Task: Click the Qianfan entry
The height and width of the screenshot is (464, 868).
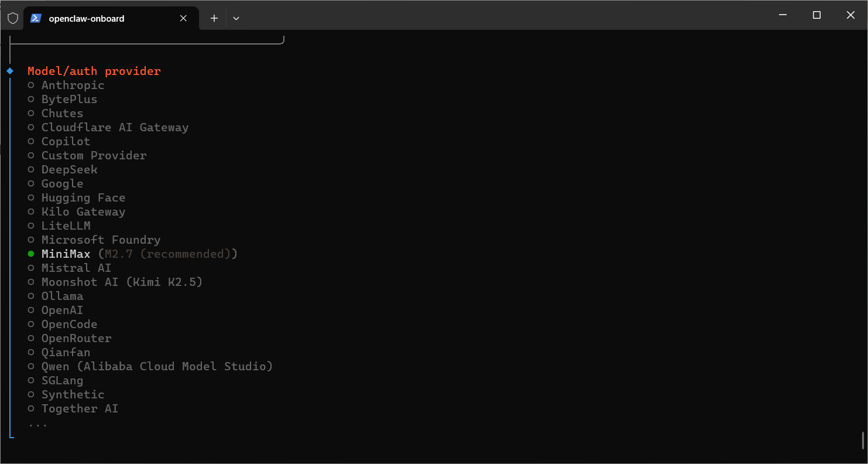Action: (x=59, y=352)
